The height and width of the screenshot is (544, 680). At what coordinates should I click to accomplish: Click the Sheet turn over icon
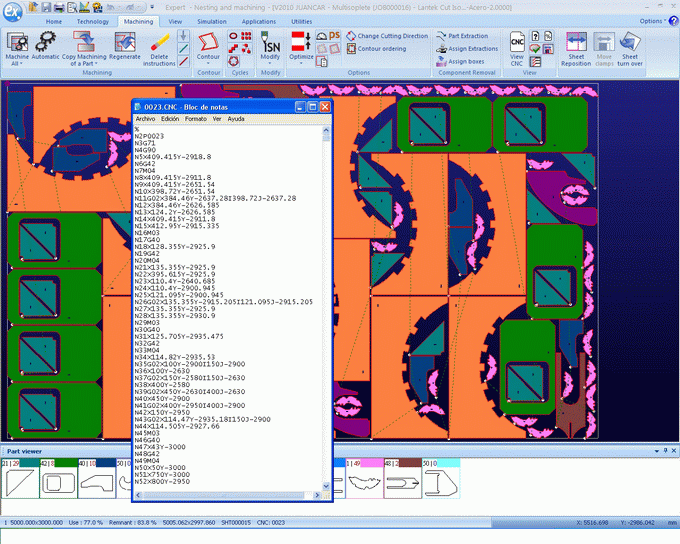[x=630, y=47]
